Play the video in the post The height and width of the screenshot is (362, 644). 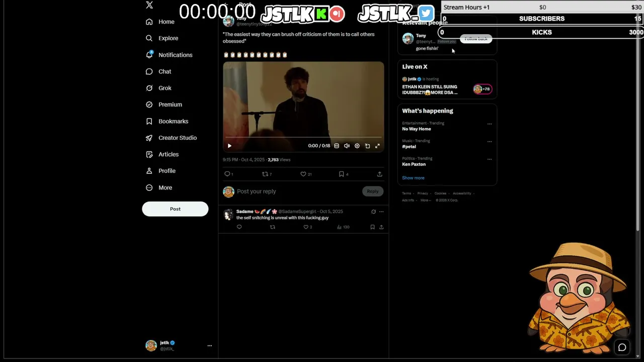click(x=229, y=146)
